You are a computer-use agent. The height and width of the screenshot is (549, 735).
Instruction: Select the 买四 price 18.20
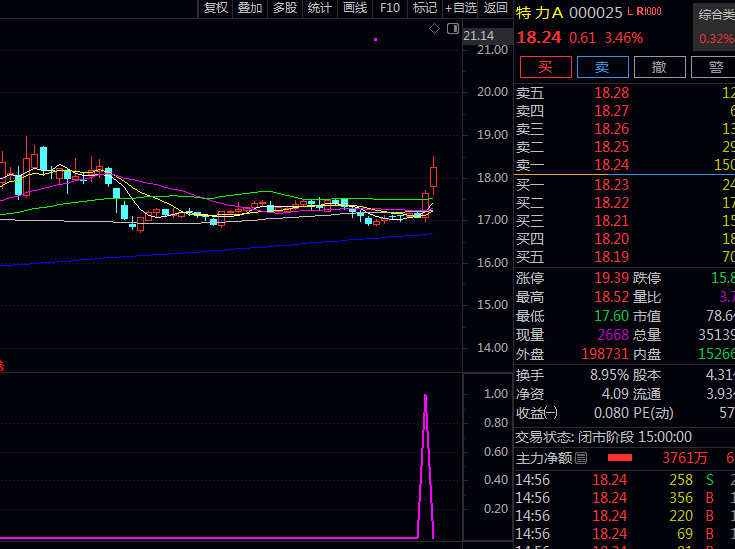coord(612,239)
